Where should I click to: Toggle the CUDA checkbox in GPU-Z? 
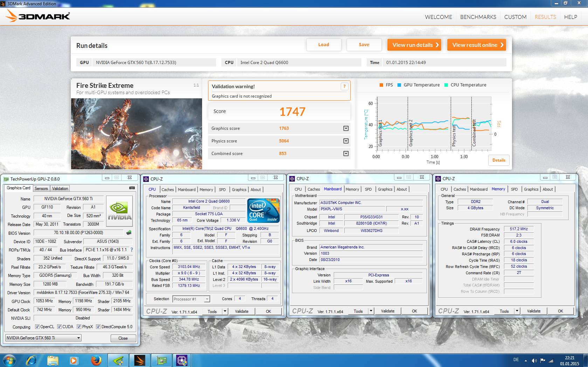click(60, 327)
